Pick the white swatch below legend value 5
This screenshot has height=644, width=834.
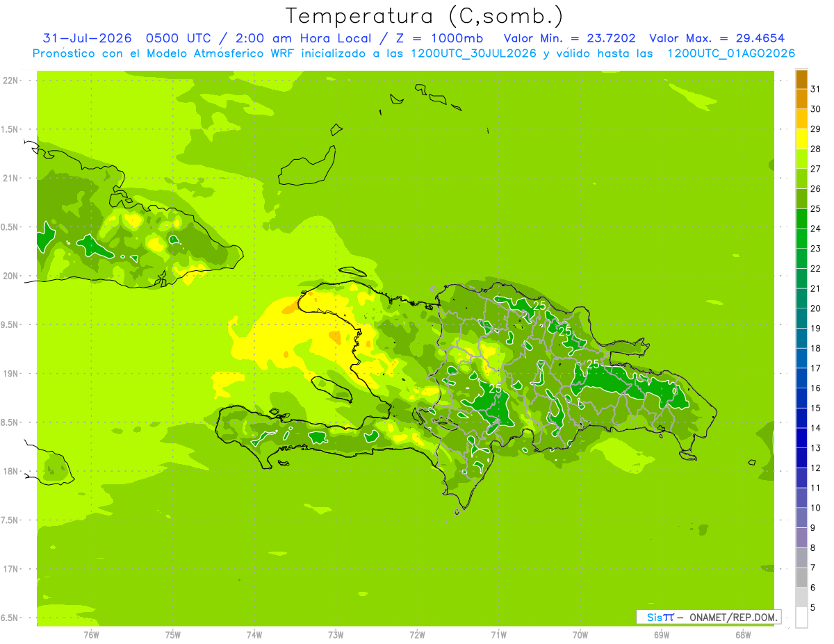coord(801,618)
